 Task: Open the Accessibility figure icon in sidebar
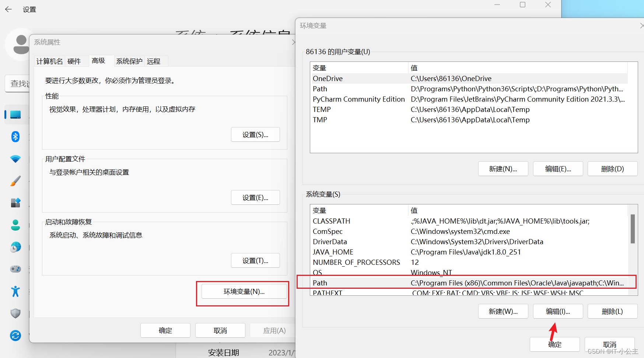(x=15, y=291)
